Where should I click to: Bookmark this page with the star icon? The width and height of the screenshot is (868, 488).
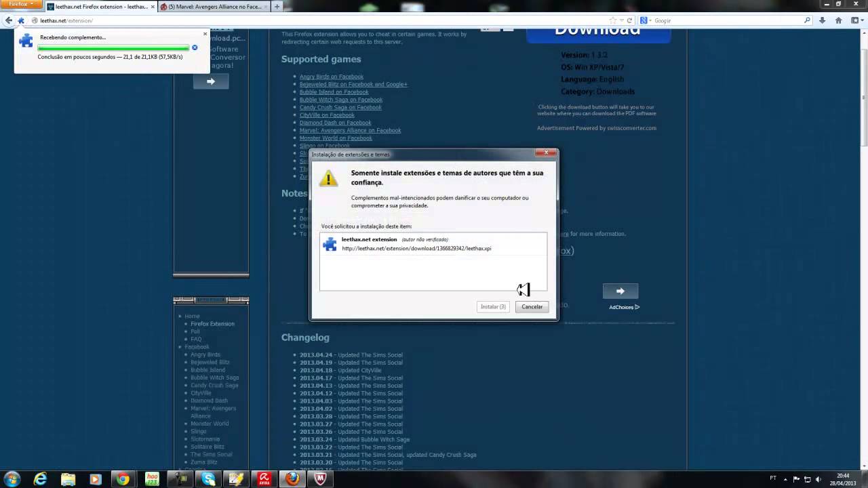pos(614,20)
